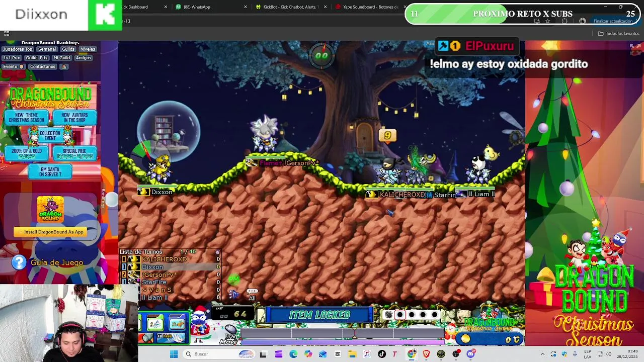
Task: Open Guilds Prix rankings
Action: (x=36, y=58)
